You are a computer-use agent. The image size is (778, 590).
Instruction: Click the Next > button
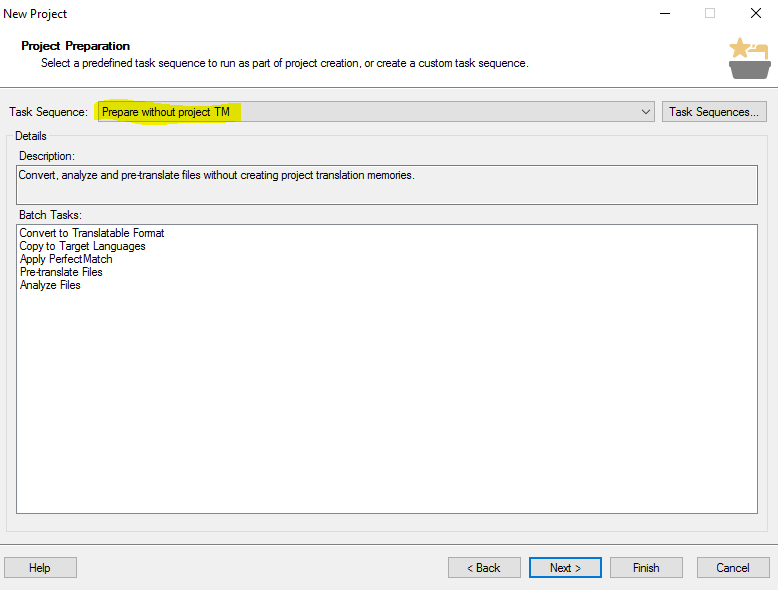(565, 568)
